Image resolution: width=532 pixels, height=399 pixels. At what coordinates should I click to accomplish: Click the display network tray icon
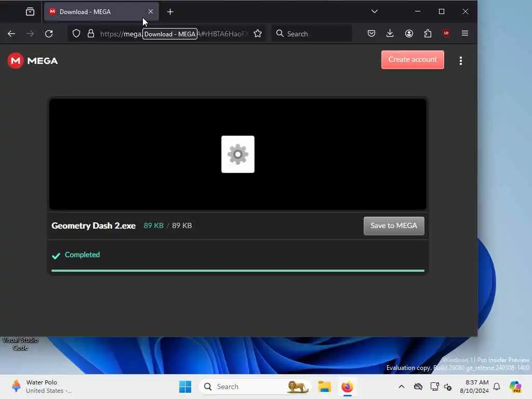coord(434,387)
